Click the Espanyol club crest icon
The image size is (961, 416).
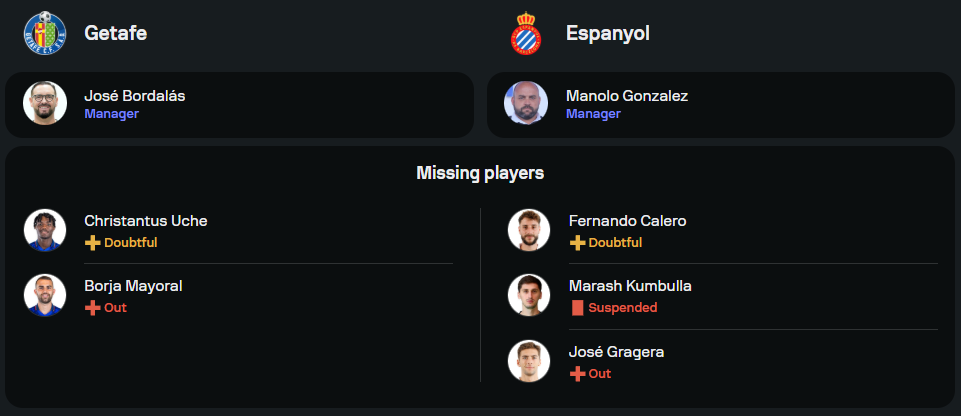pos(526,32)
